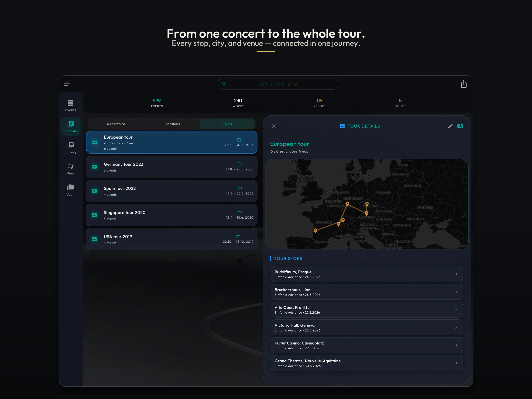Click the search magnifier icon
532x399 pixels.
tap(224, 84)
